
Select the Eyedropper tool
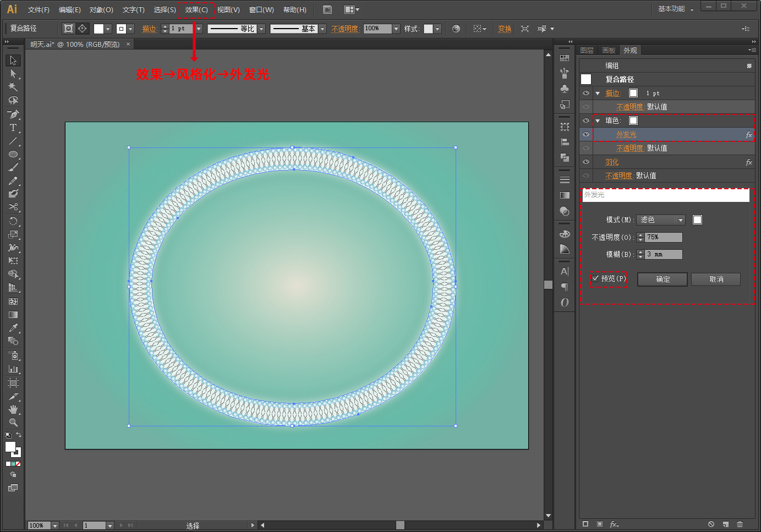(x=13, y=328)
